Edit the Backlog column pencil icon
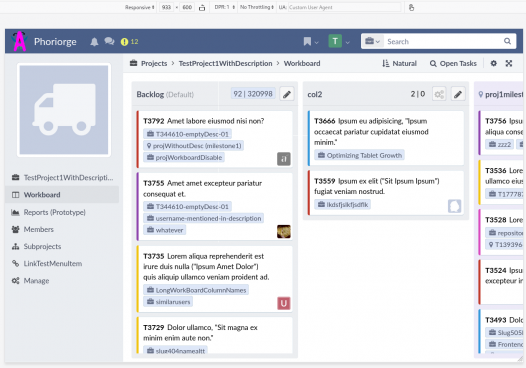 point(287,94)
